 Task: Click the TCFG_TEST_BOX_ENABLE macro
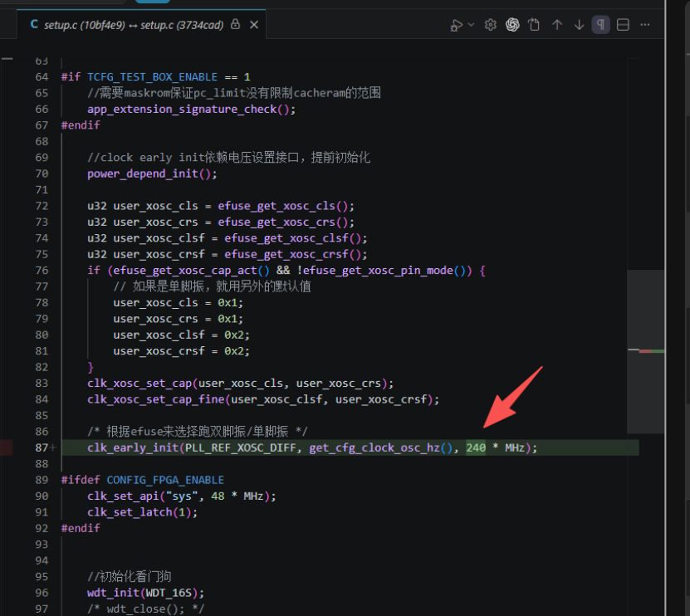point(152,77)
